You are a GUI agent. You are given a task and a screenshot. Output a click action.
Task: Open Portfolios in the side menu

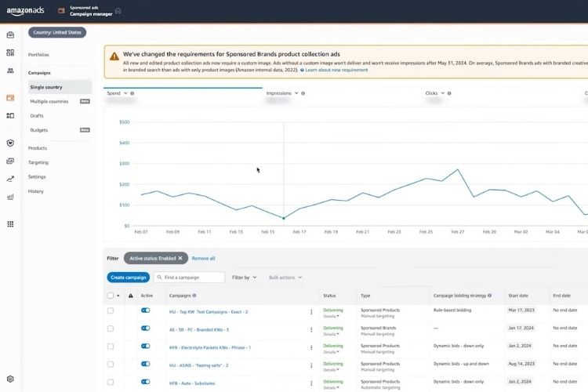(x=38, y=55)
